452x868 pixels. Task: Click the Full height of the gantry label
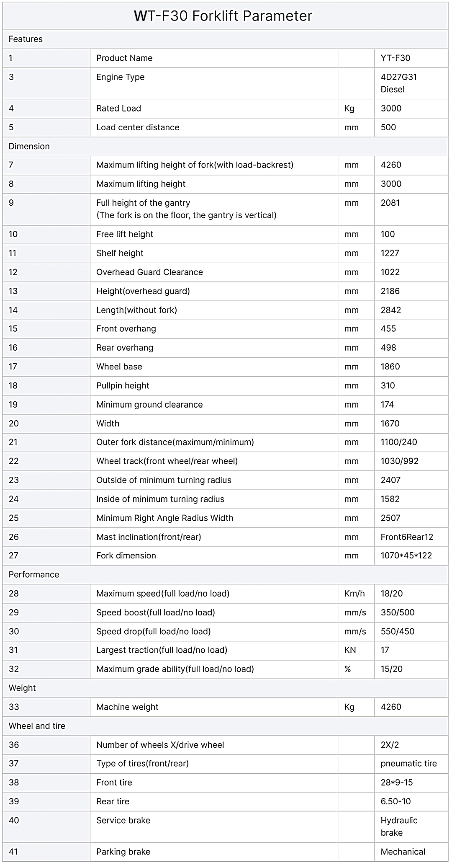pyautogui.click(x=143, y=203)
